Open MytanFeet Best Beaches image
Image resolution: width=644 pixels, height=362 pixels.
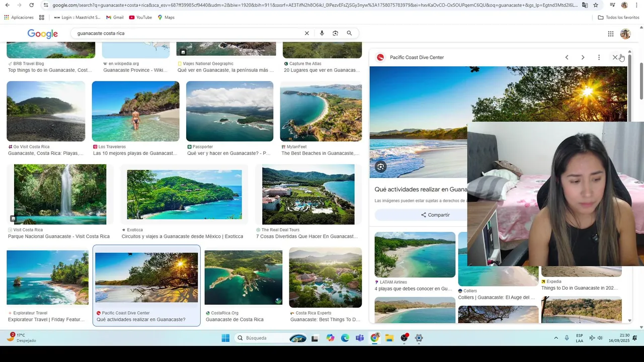pyautogui.click(x=321, y=111)
